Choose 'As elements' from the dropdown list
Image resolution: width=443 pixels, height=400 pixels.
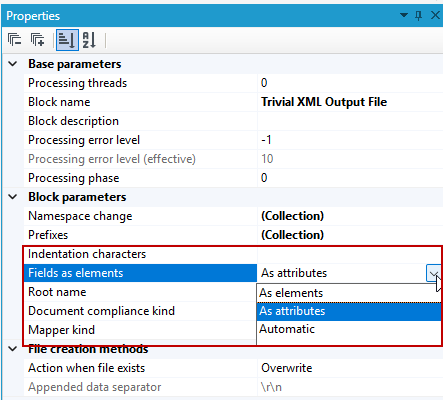(x=349, y=293)
